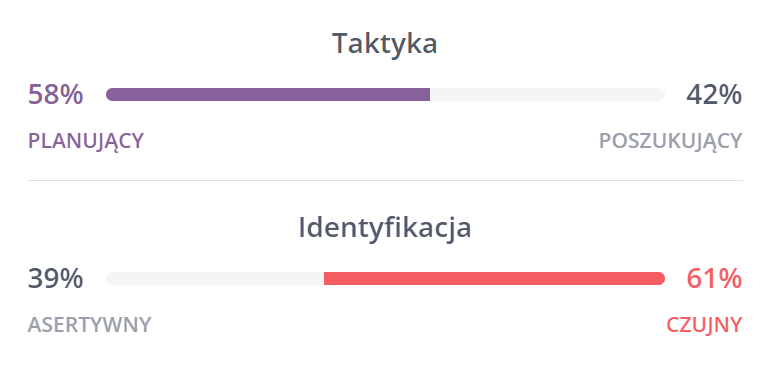Click the rounded right end of red bar
The image size is (769, 375).
pos(661,278)
